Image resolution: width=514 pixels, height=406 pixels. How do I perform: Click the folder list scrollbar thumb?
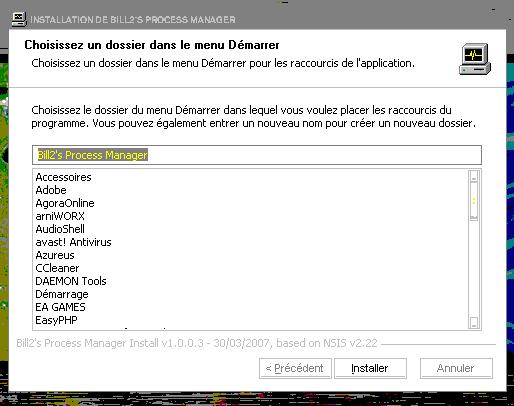tap(474, 201)
